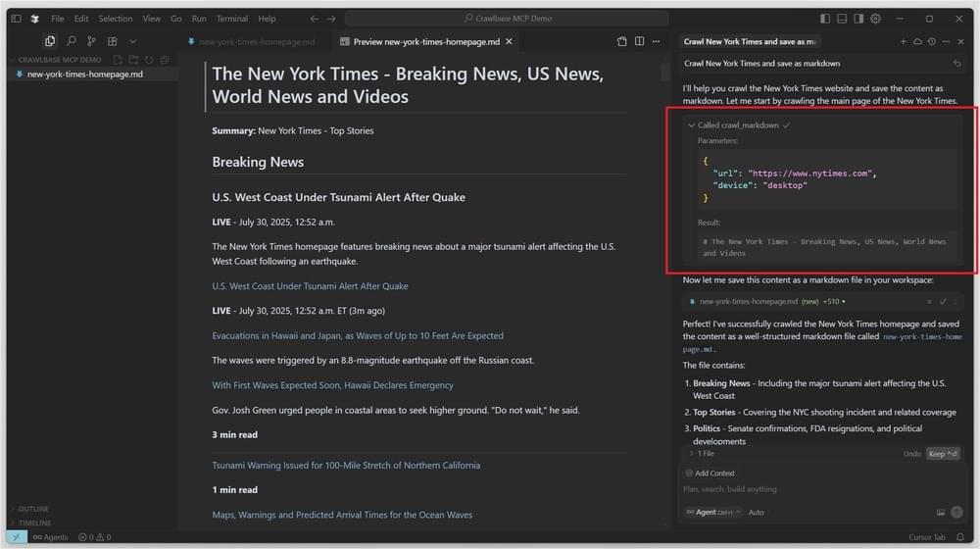Split the preview editor to the right
The height and width of the screenshot is (549, 980).
(x=639, y=41)
